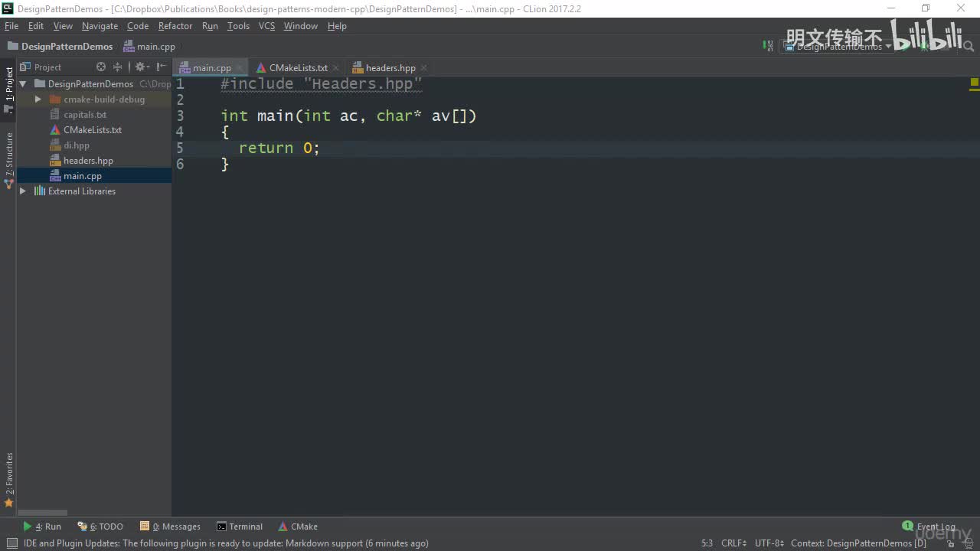
Task: Open the Navigate menu
Action: point(100,26)
